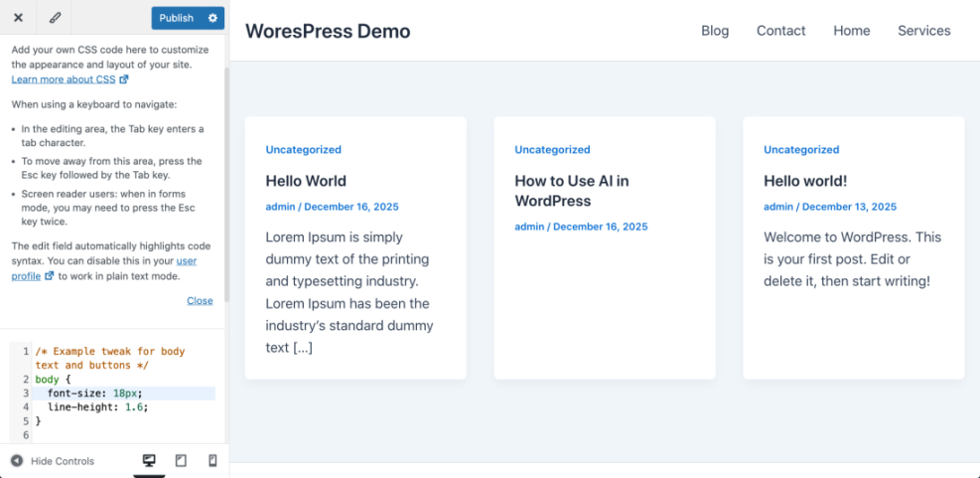
Task: Open the Services menu item
Action: pyautogui.click(x=923, y=31)
